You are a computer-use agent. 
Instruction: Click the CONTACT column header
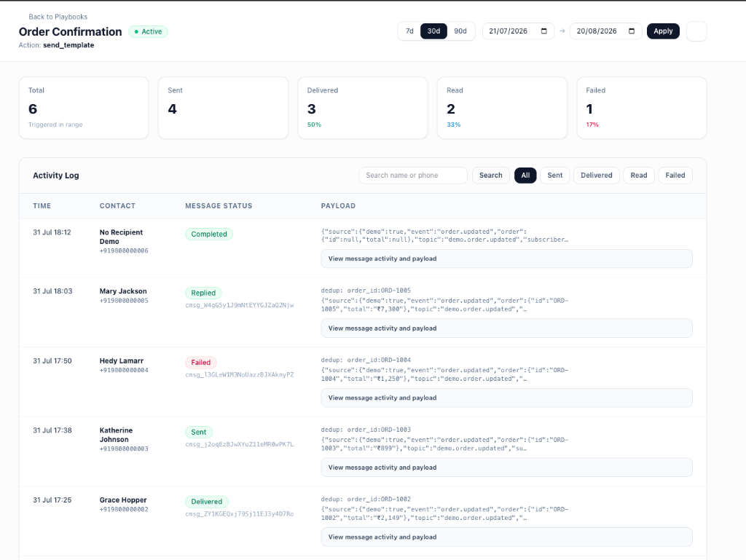[117, 206]
